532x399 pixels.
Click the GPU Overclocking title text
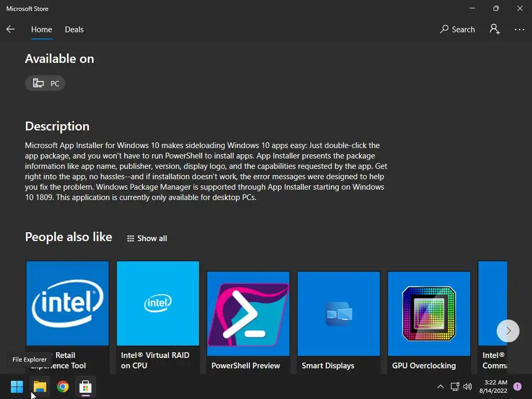pyautogui.click(x=424, y=366)
